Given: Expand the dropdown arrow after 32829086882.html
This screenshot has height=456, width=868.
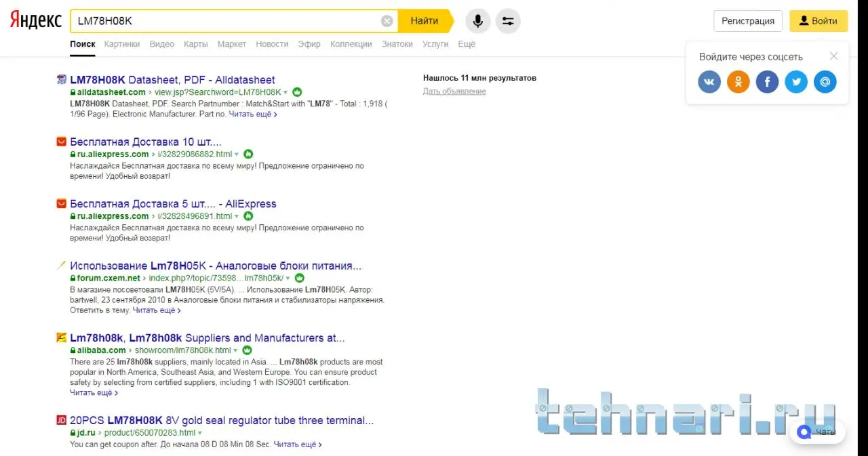Looking at the screenshot, I should click(237, 154).
